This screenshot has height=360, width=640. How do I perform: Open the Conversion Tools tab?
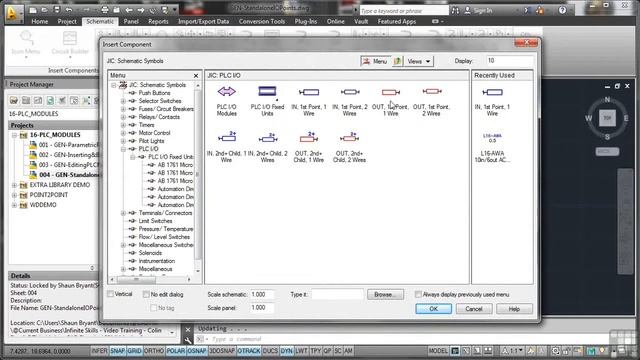point(262,21)
